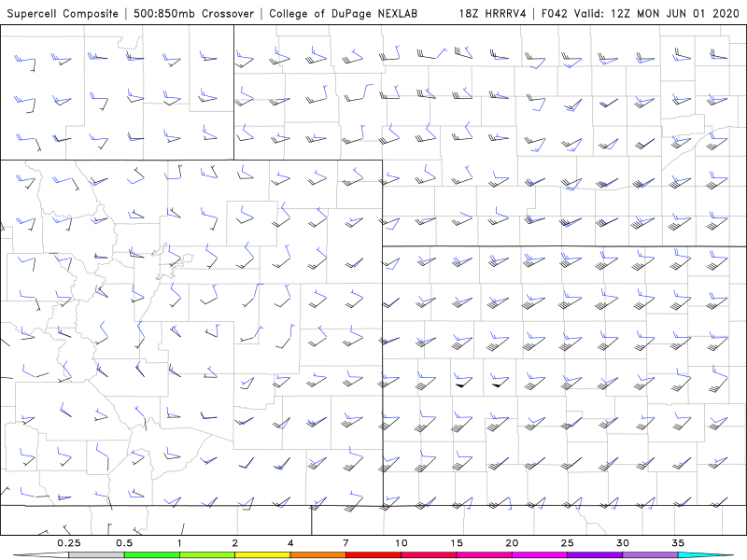
Task: Click the "F042 Valid: 12Z MON JUN 01 2020" text
Action: (641, 13)
